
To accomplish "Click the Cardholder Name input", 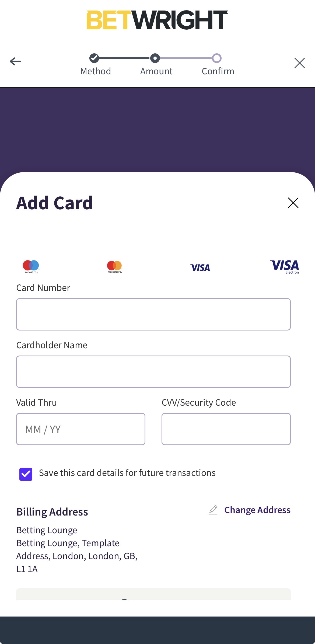I will [153, 371].
